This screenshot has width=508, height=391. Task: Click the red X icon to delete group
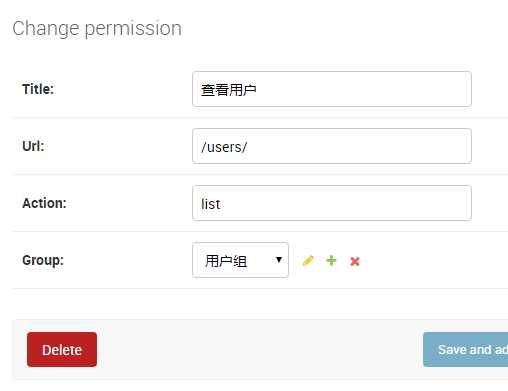click(x=355, y=261)
